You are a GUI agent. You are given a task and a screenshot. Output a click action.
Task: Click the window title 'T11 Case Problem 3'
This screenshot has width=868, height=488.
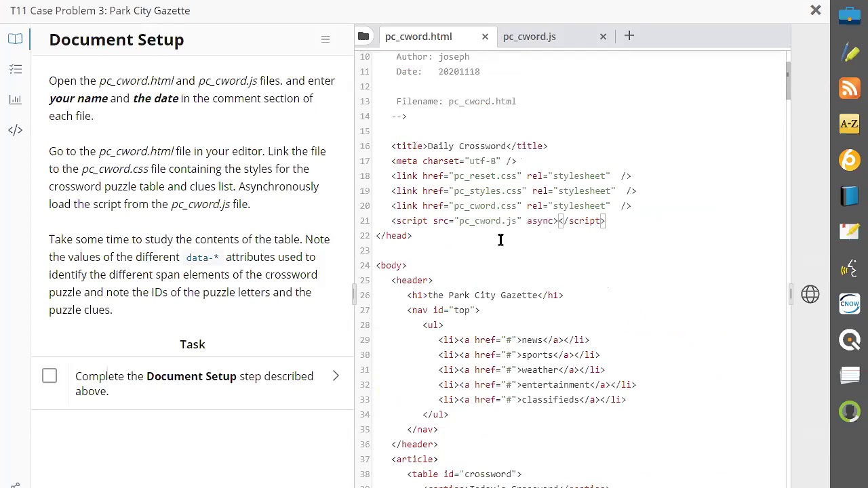tap(100, 10)
